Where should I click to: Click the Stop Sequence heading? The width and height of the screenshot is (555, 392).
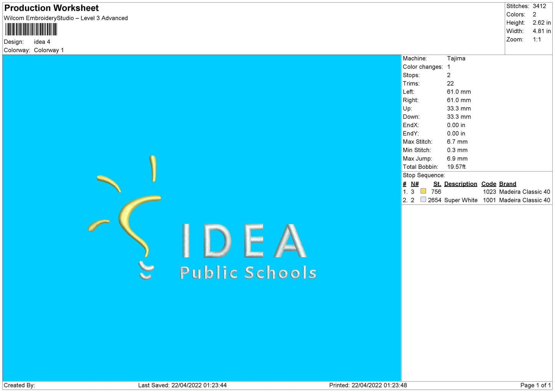tap(424, 175)
